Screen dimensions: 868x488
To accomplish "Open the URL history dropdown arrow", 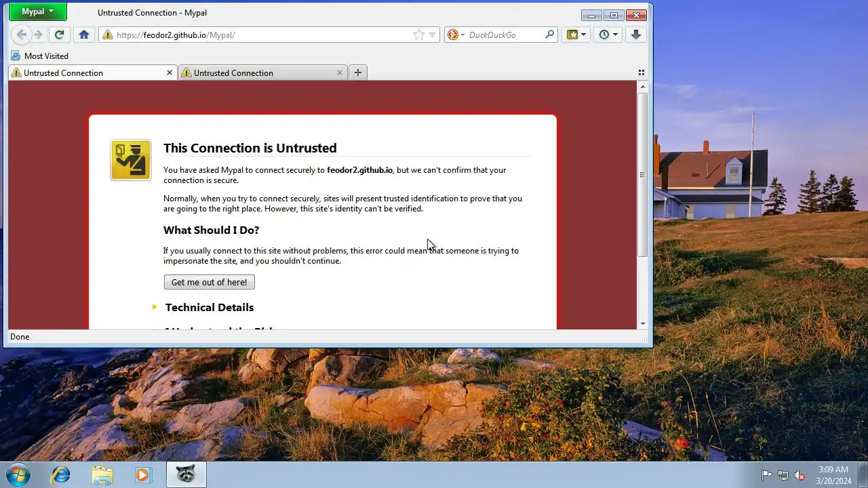I will [x=433, y=35].
